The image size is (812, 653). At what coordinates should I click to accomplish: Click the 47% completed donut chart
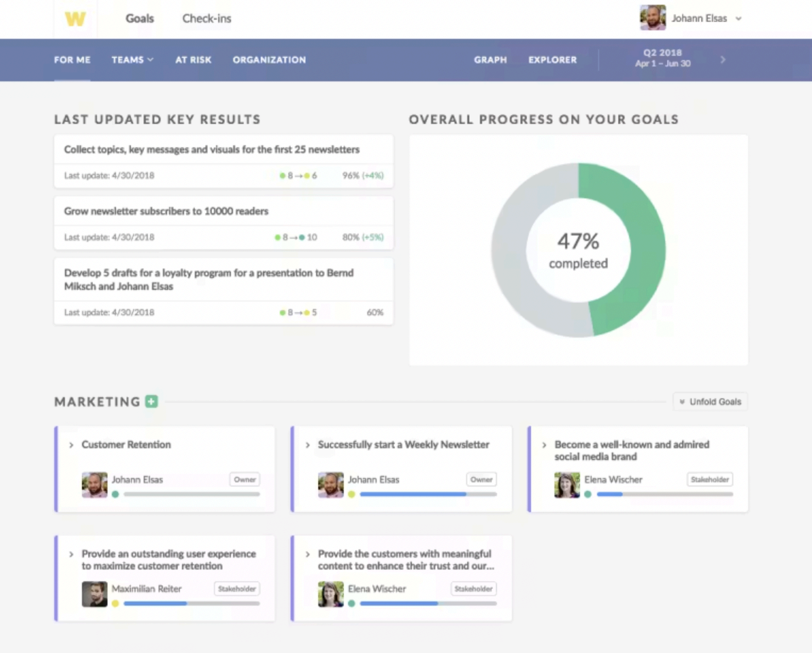[x=578, y=250]
